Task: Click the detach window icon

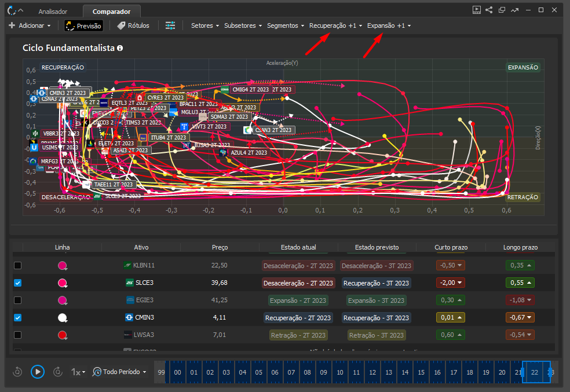Action: [x=502, y=10]
